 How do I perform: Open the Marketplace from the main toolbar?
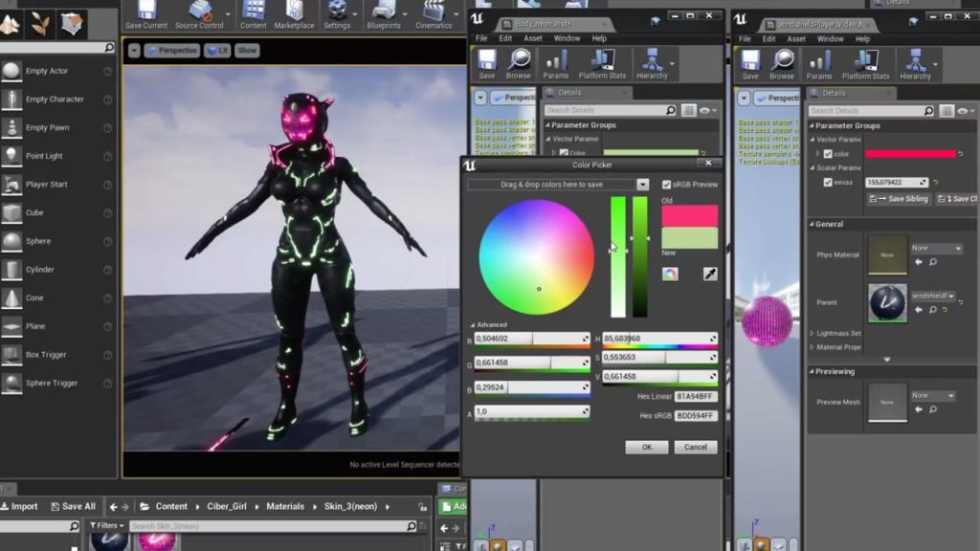pyautogui.click(x=294, y=11)
